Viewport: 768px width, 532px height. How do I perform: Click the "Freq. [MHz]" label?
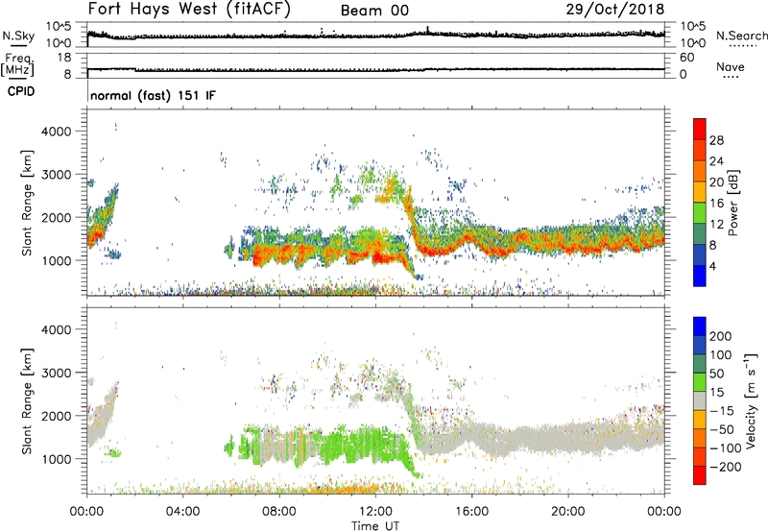[x=17, y=65]
